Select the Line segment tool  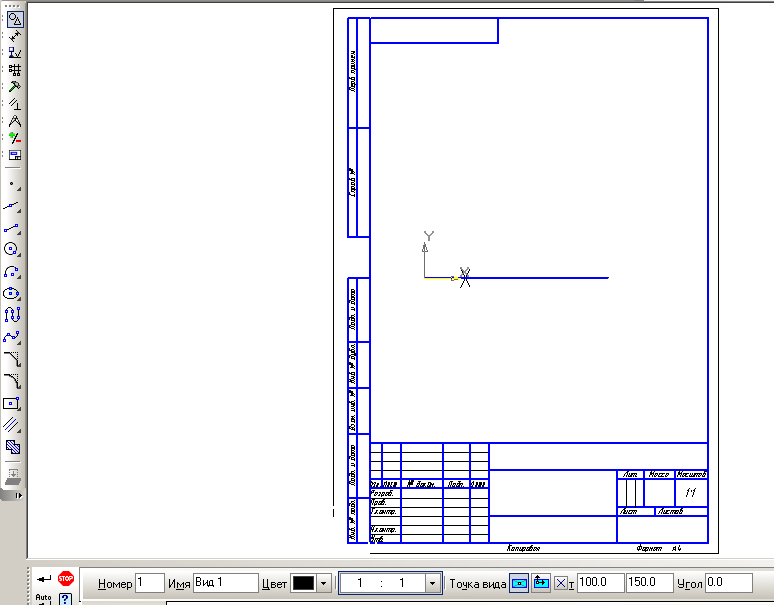pos(12,228)
